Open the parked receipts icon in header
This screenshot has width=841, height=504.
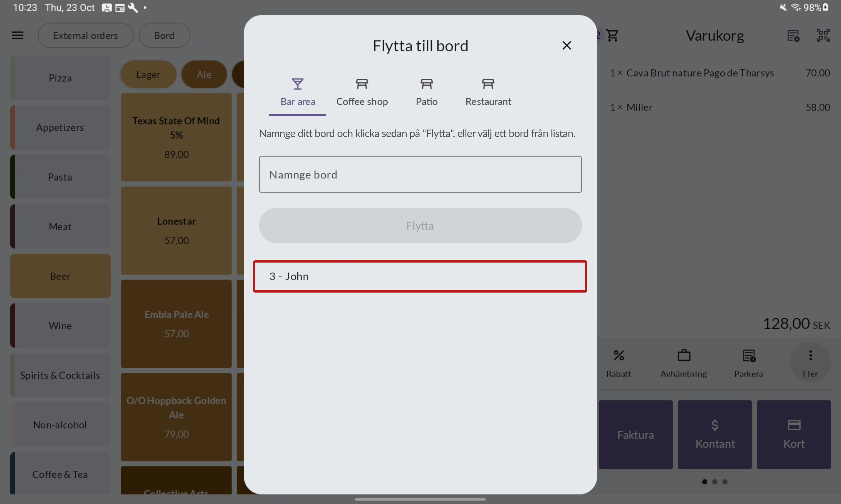793,35
